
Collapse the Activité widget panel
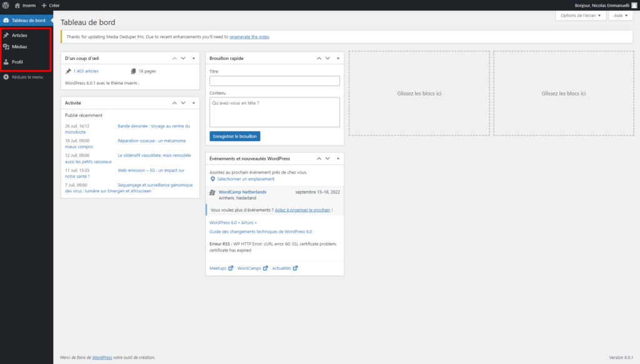click(193, 102)
